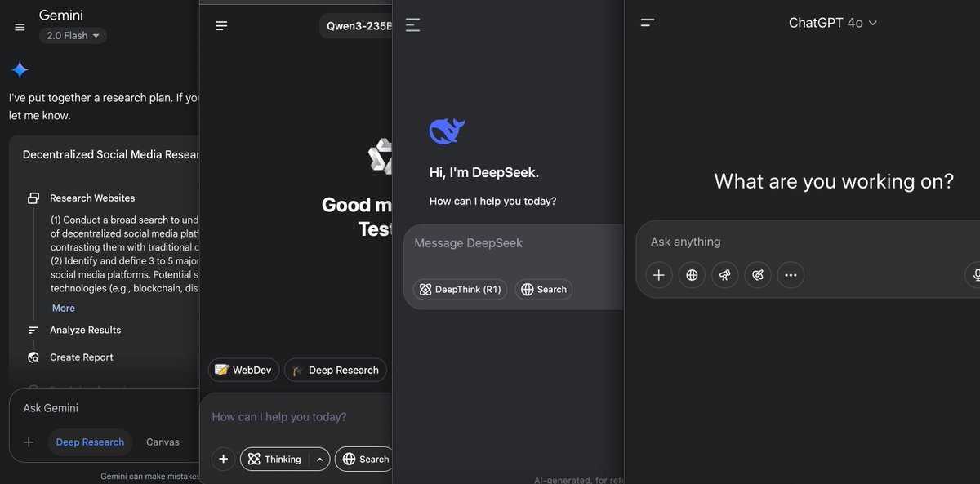
Task: Click the ChatGPT plus attach button
Action: (659, 275)
